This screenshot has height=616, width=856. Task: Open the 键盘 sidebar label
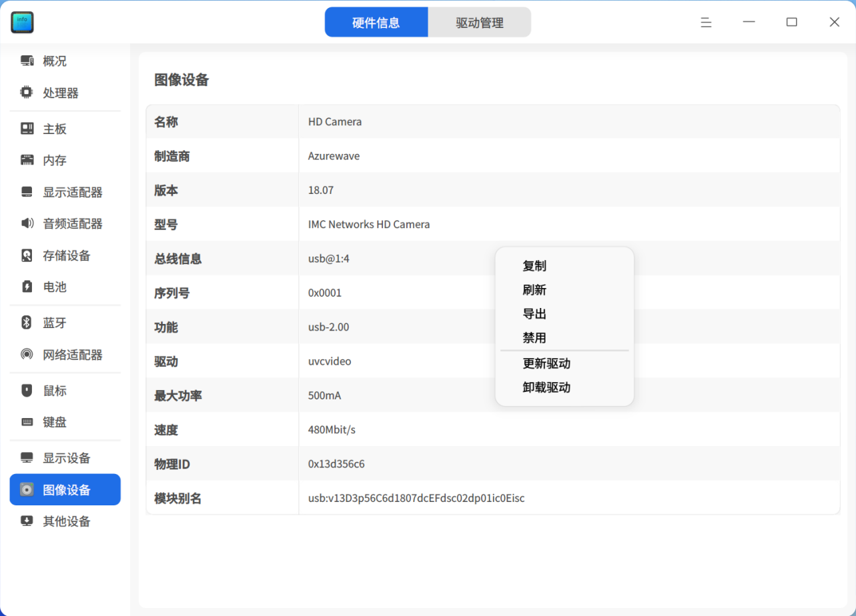pyautogui.click(x=55, y=423)
